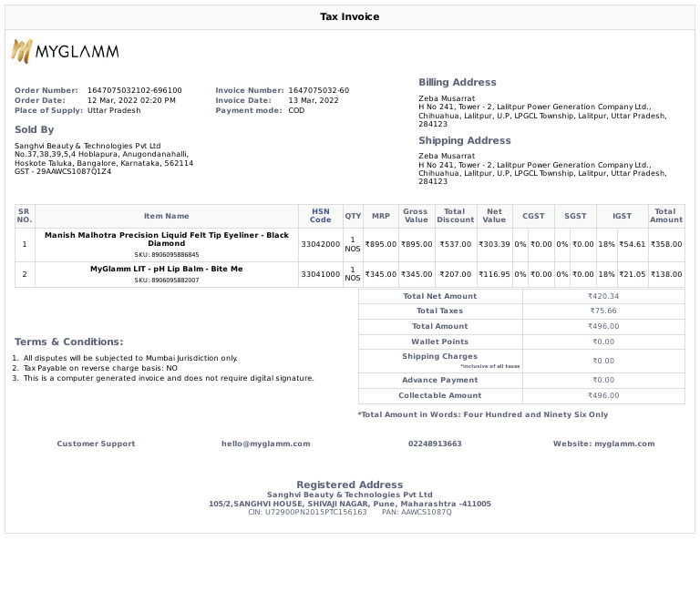Click the Total Discount column header
This screenshot has height=612, width=700.
pos(456,216)
